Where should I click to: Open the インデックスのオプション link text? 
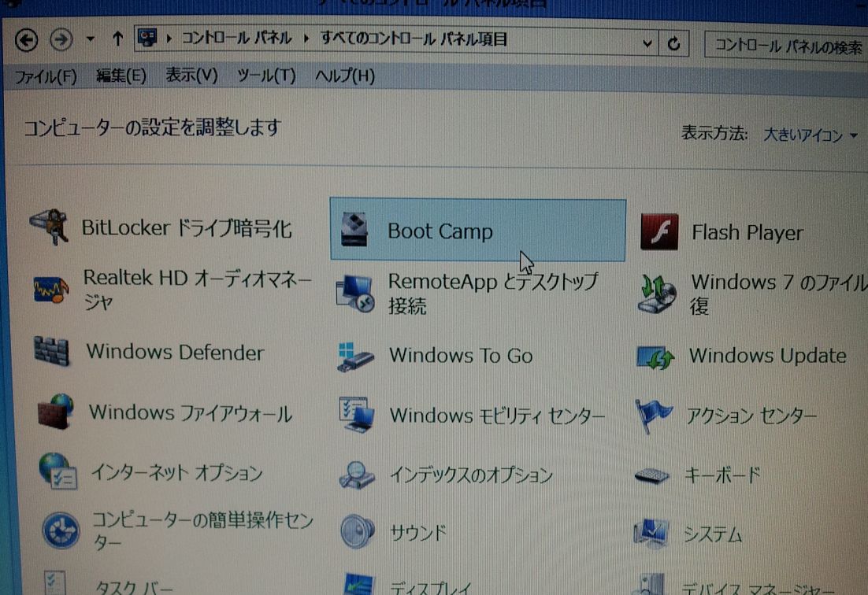(x=471, y=475)
